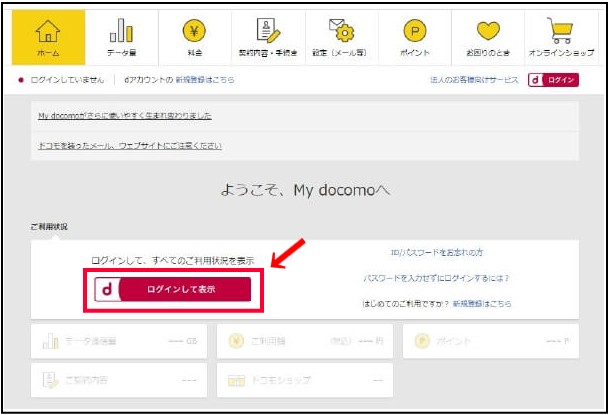This screenshot has height=415, width=610.
Task: Open ID/パスワードをお忘れの方 link
Action: click(436, 252)
